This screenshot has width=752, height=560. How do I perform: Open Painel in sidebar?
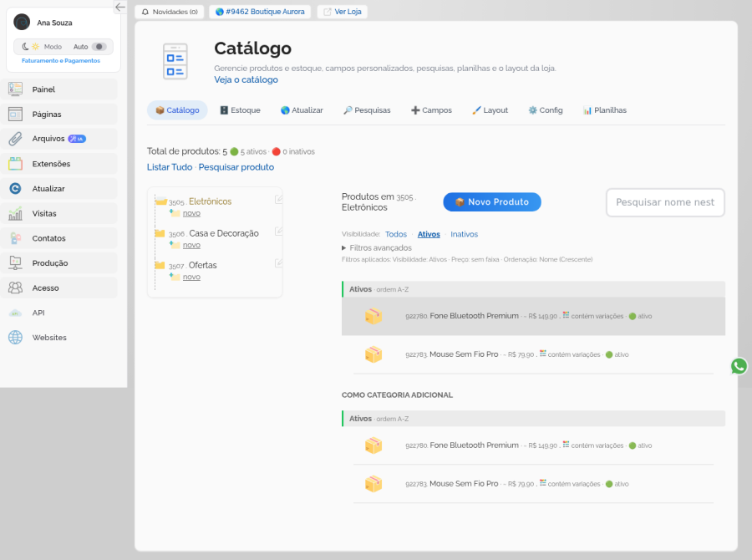(x=59, y=89)
